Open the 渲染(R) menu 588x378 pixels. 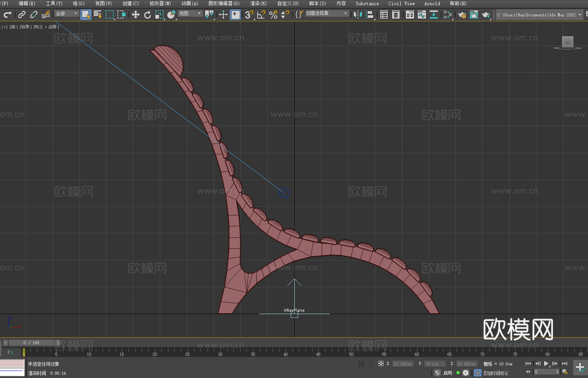click(259, 3)
